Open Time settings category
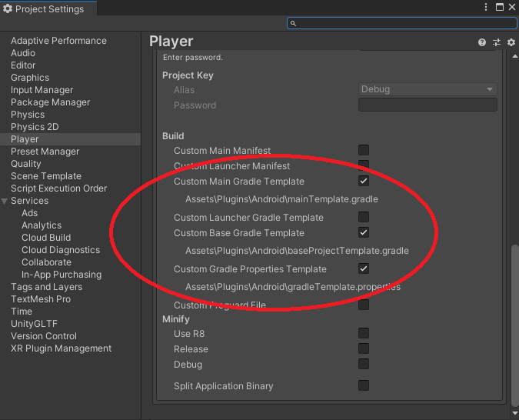 click(22, 312)
